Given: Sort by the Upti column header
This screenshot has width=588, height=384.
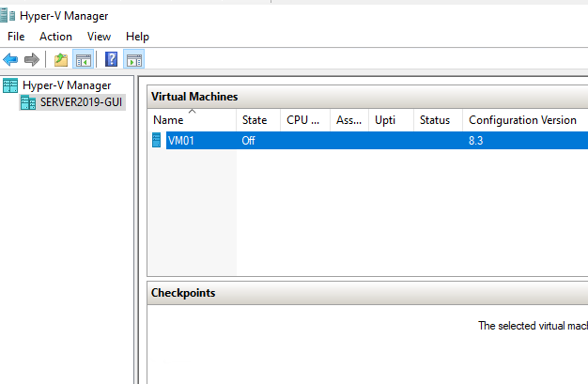Looking at the screenshot, I should click(391, 120).
